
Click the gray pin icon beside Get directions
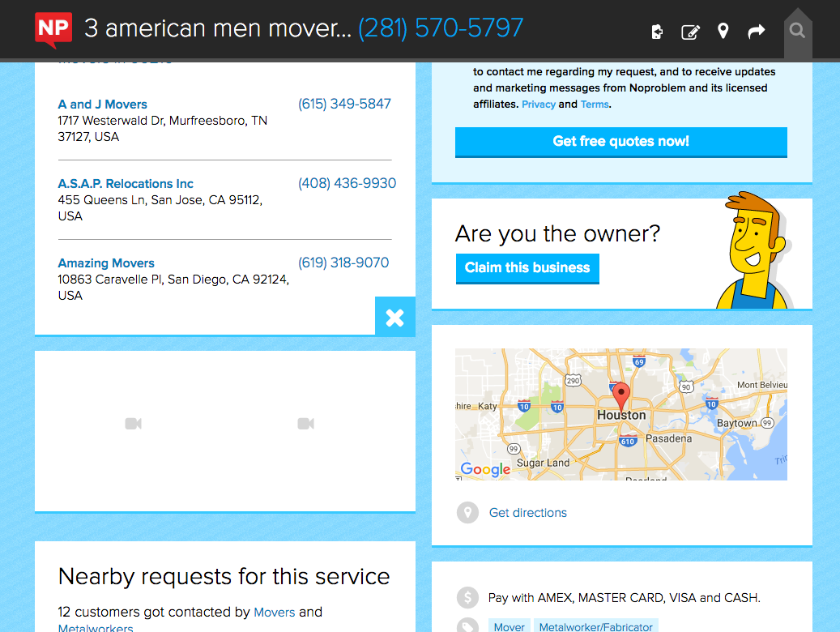pyautogui.click(x=467, y=513)
